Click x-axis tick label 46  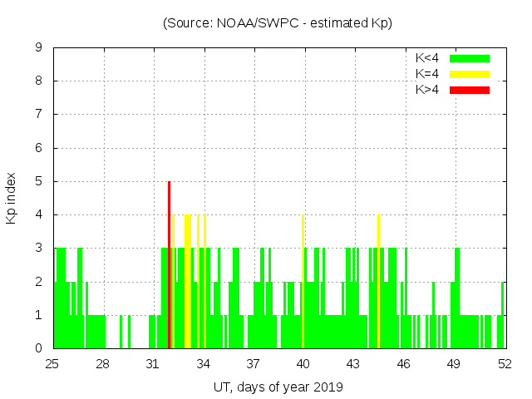[x=404, y=364]
